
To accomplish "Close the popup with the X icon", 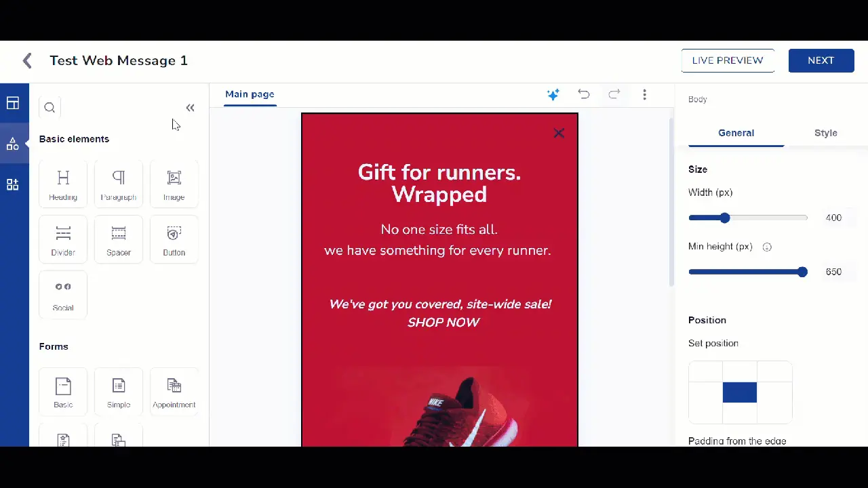I will (x=559, y=133).
